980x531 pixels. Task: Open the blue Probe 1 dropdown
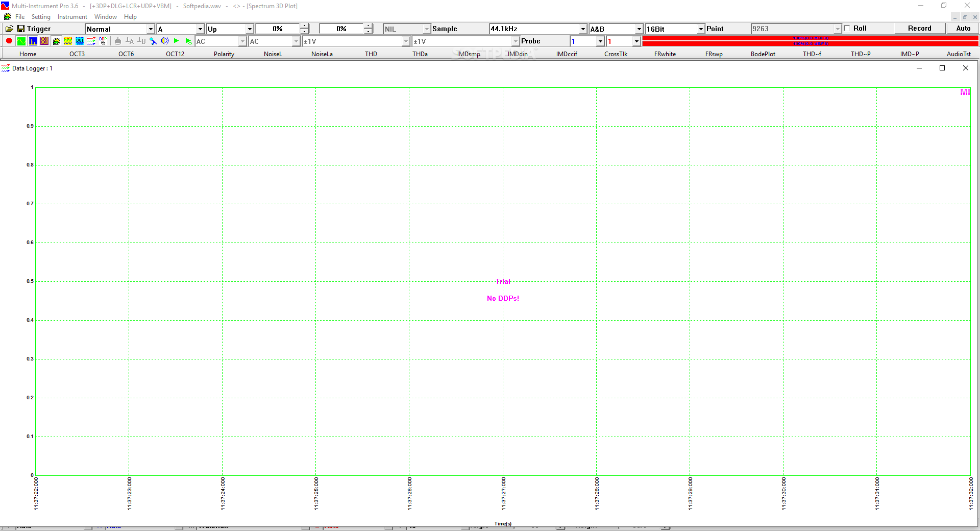pos(600,41)
